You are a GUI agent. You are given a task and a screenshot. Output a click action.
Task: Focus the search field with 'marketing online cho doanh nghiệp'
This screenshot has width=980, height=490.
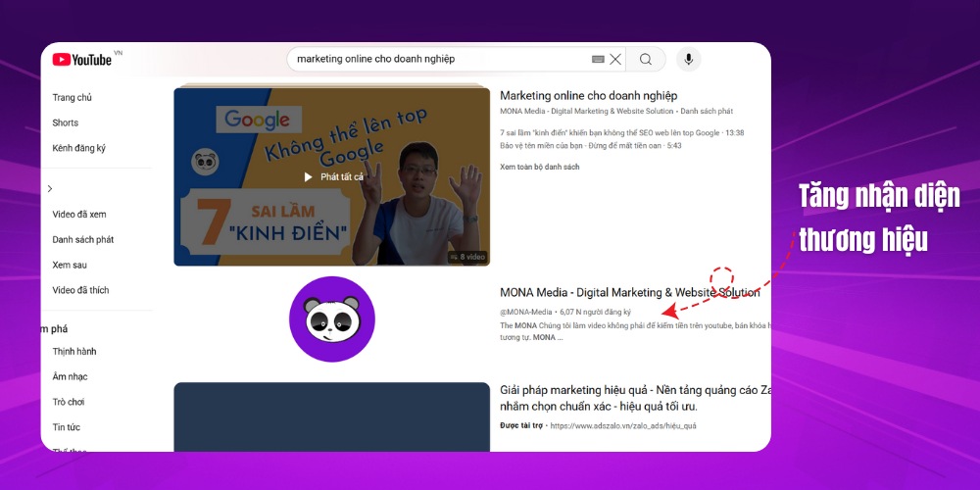(457, 60)
